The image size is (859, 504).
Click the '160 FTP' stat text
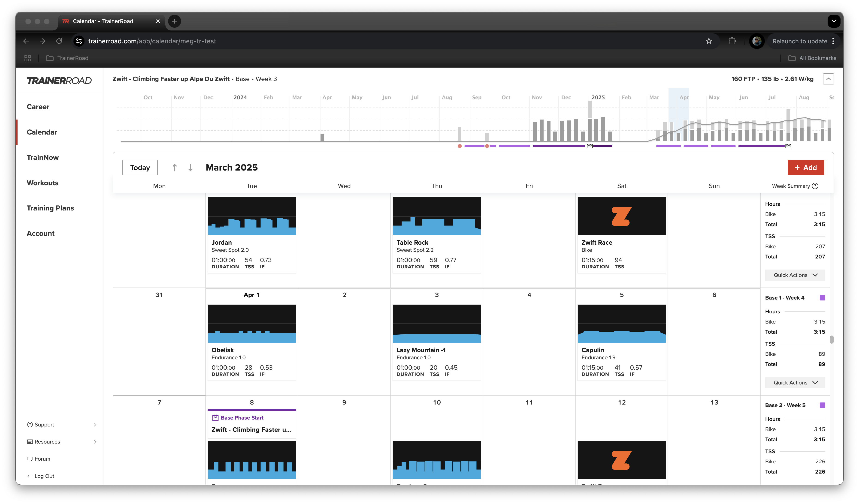click(743, 79)
